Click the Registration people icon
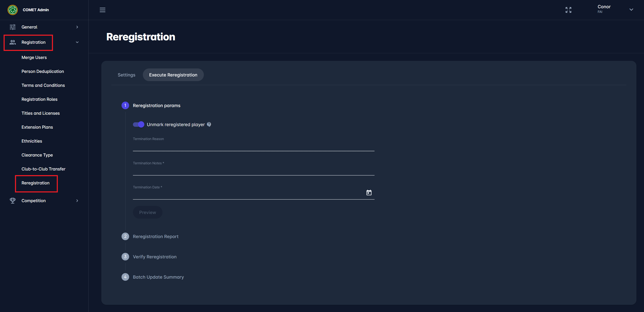 click(x=12, y=42)
